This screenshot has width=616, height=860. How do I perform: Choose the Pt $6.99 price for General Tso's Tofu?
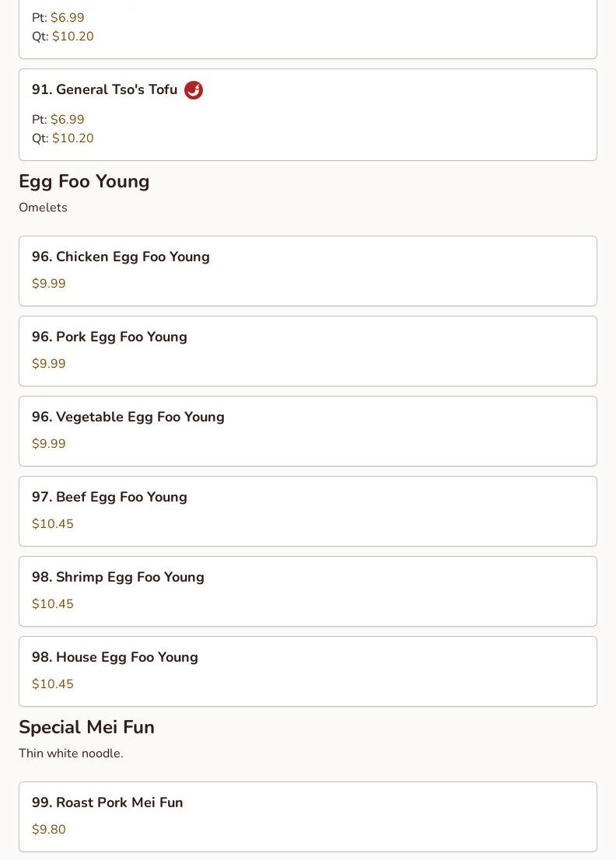pos(67,120)
